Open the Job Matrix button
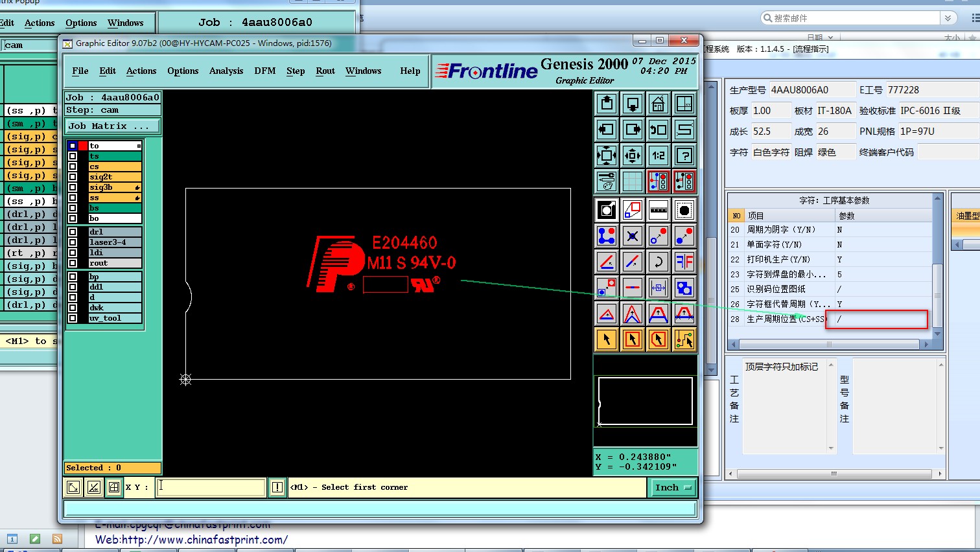 (x=113, y=126)
